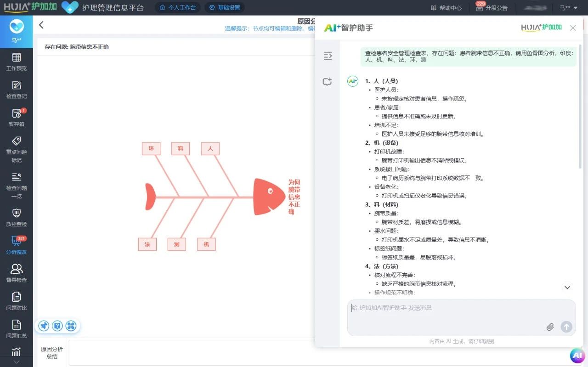
Task: Click the 标签纸问题 bullet text
Action: pyautogui.click(x=389, y=248)
